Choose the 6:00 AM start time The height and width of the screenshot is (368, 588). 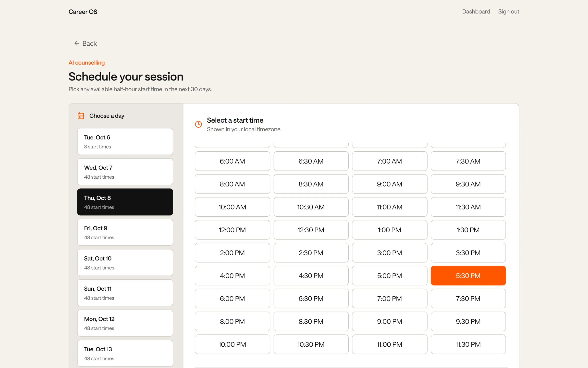point(232,161)
